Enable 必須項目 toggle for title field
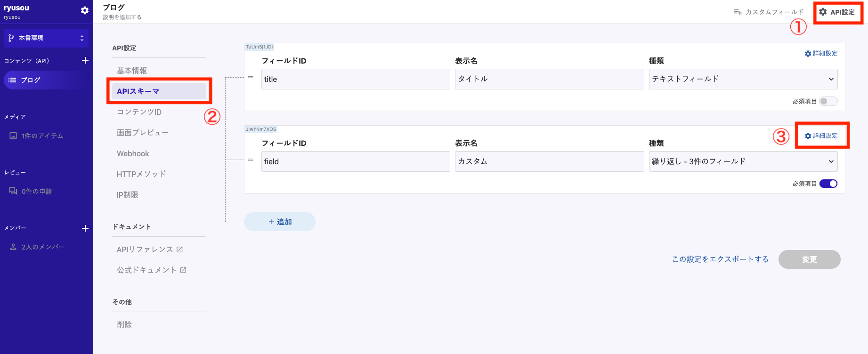 tap(828, 101)
